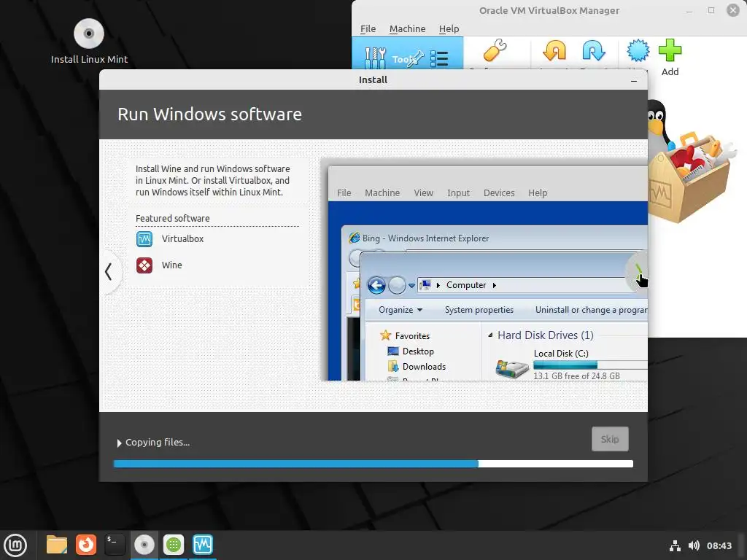This screenshot has width=747, height=560.
Task: Click the orange Import appliance arrow icon
Action: (x=554, y=50)
